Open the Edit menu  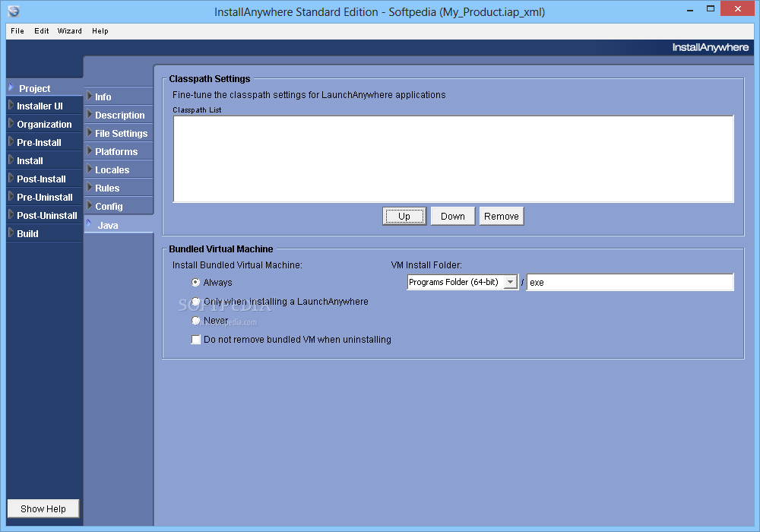click(x=42, y=31)
